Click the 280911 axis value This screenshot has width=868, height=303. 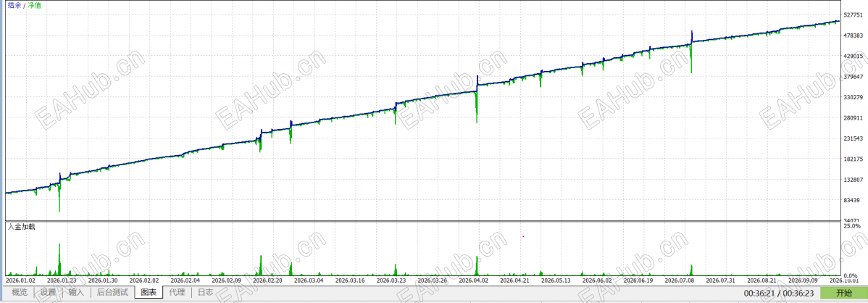[x=854, y=118]
